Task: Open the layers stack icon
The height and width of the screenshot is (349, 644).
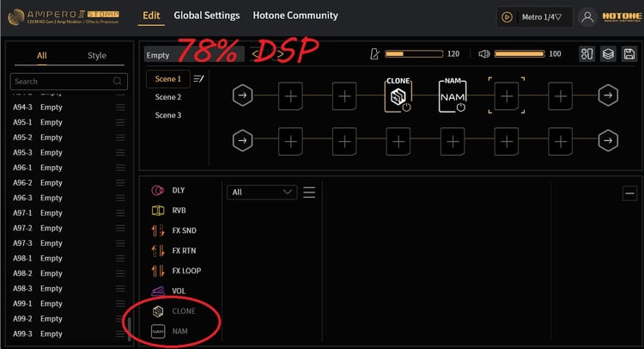Action: point(608,54)
